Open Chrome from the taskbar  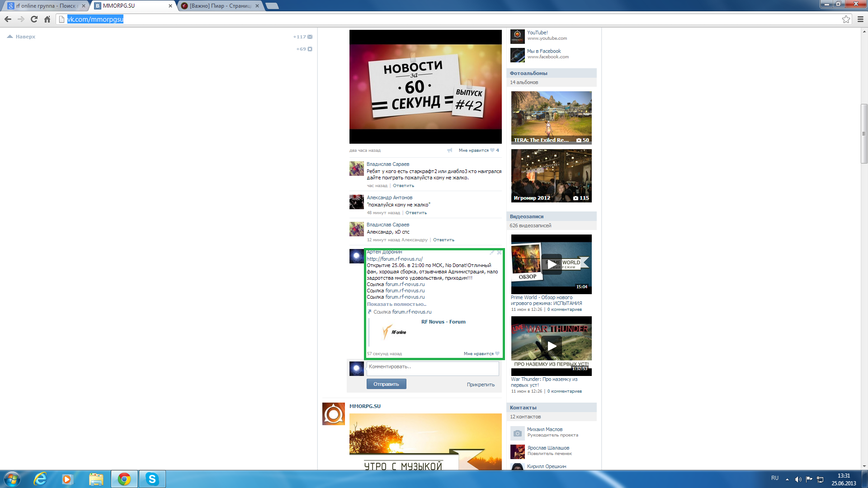coord(124,479)
